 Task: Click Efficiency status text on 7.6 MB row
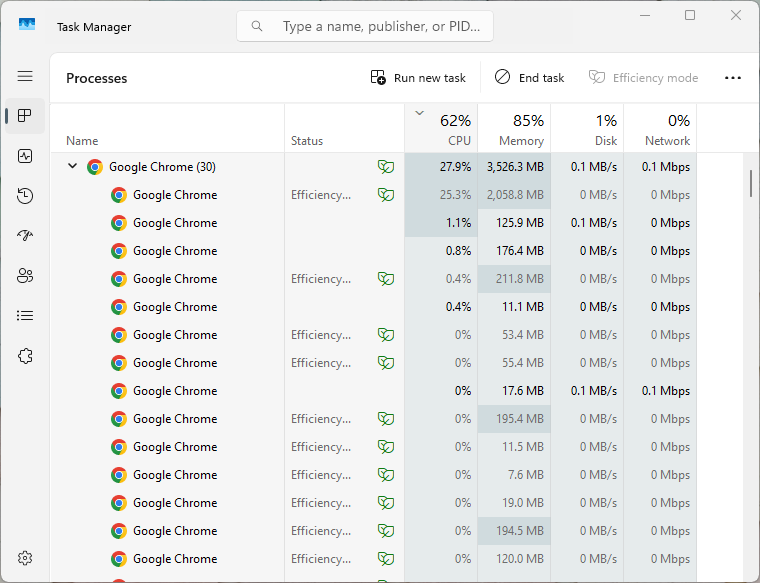click(x=321, y=475)
